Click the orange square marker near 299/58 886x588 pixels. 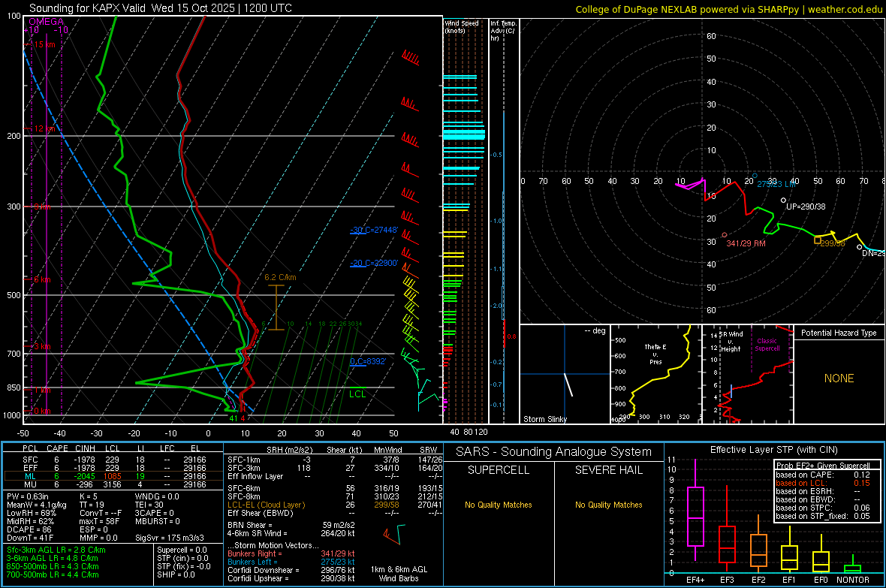[817, 240]
